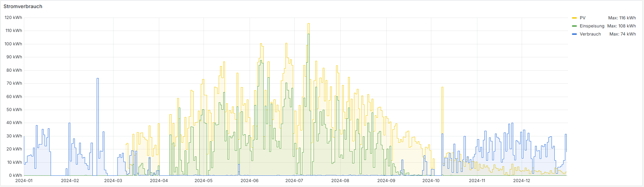Image resolution: width=644 pixels, height=187 pixels.
Task: Click the 90 kWh y-axis label
Action: (x=14, y=57)
